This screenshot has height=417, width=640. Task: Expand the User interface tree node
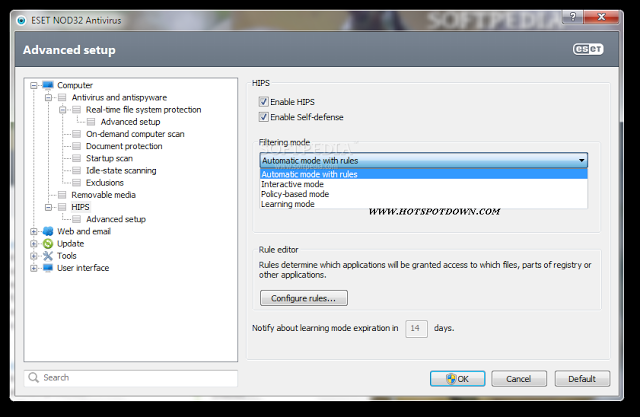tap(34, 268)
